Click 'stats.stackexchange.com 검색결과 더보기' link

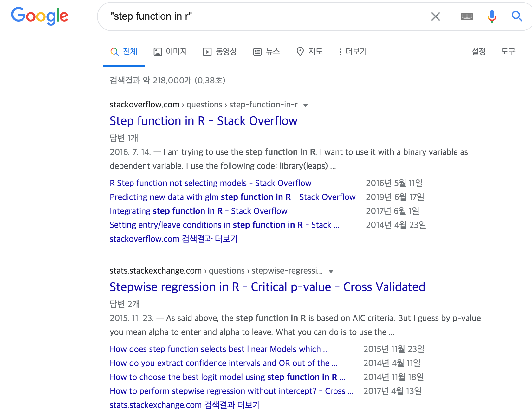(x=185, y=405)
